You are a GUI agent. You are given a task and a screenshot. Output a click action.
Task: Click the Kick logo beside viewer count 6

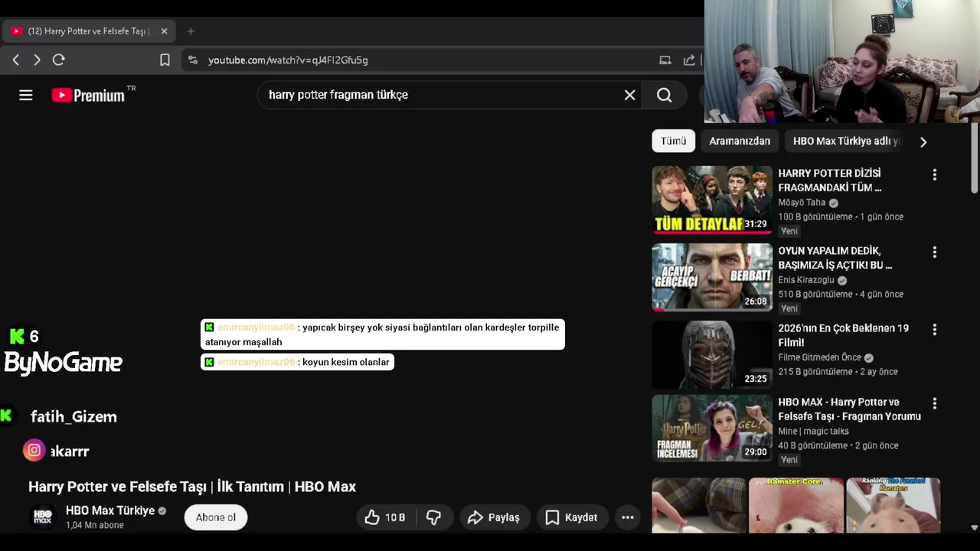pyautogui.click(x=17, y=336)
